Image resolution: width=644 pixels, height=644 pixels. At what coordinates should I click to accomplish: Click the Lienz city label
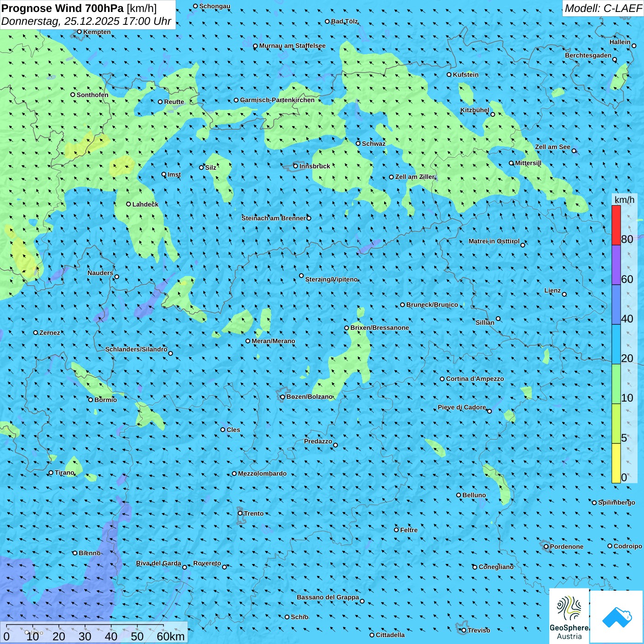pyautogui.click(x=552, y=290)
